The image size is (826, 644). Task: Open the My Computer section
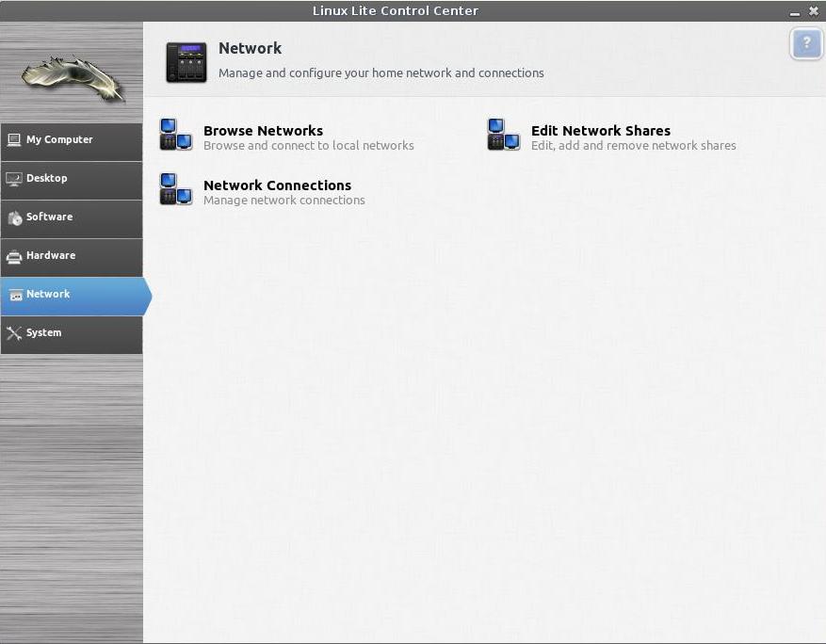pyautogui.click(x=72, y=142)
